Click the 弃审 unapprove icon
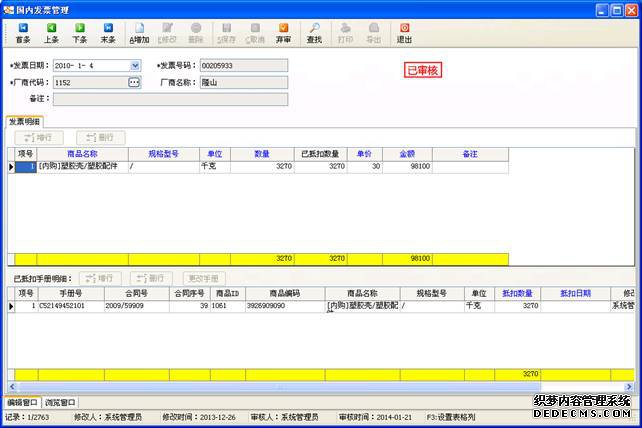 coord(284,33)
